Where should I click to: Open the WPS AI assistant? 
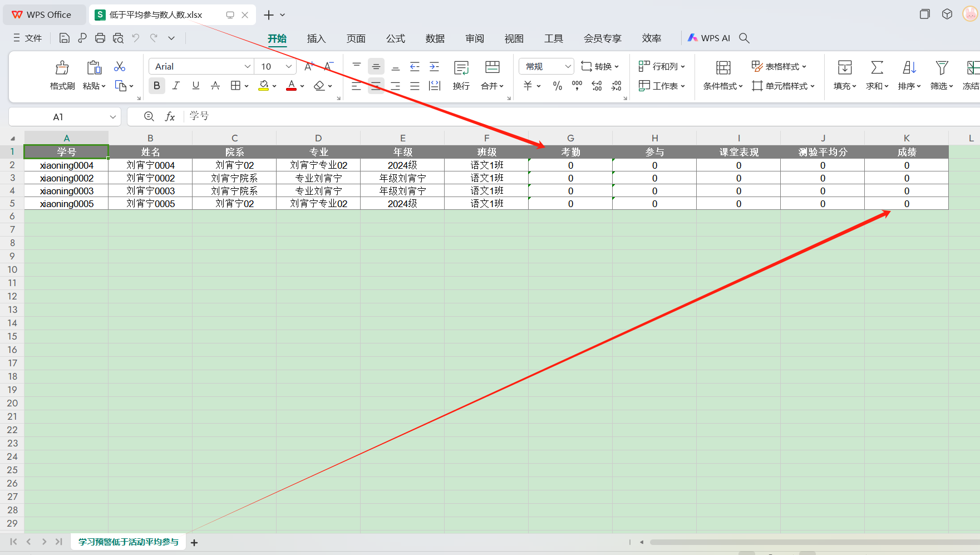(x=709, y=38)
